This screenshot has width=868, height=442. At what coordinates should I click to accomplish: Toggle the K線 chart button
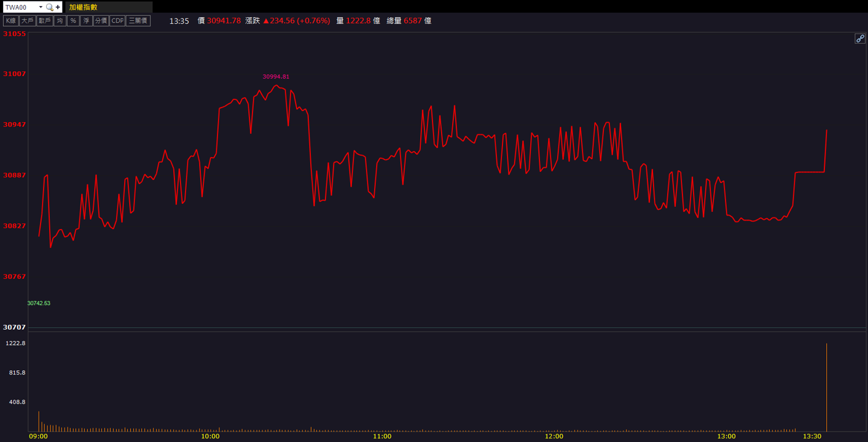(10, 21)
